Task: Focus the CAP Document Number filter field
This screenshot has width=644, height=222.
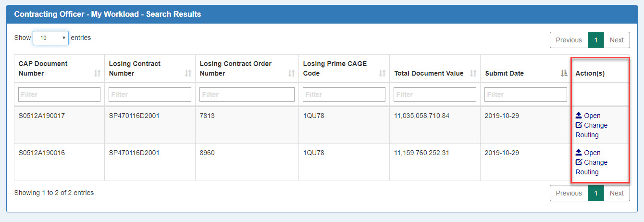Action: pos(59,94)
